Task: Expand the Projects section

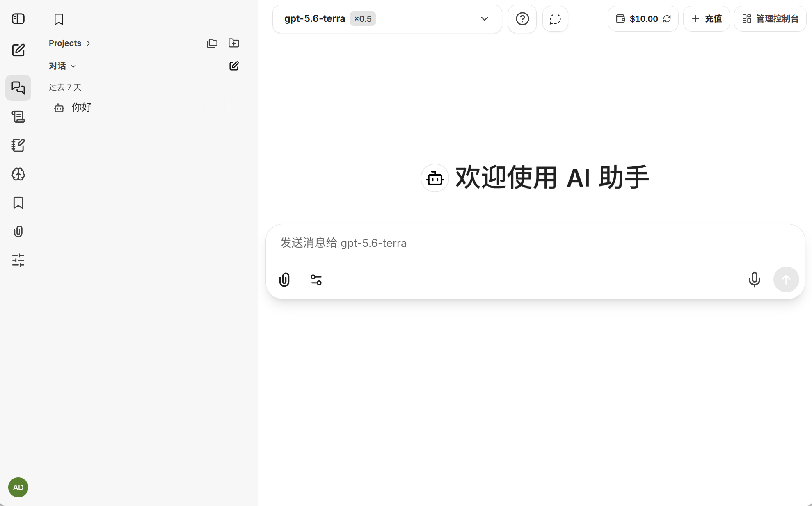Action: (x=69, y=43)
